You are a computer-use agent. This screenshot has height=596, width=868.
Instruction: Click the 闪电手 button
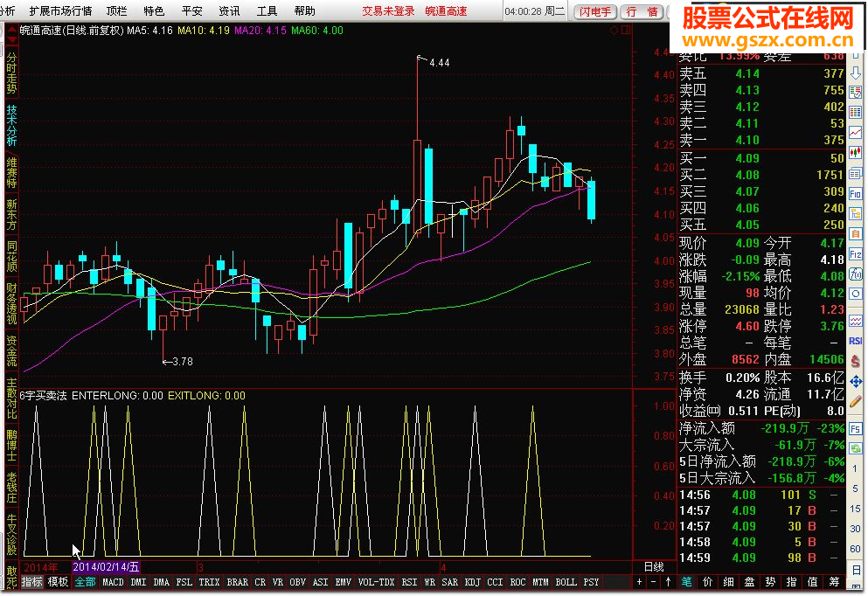595,11
